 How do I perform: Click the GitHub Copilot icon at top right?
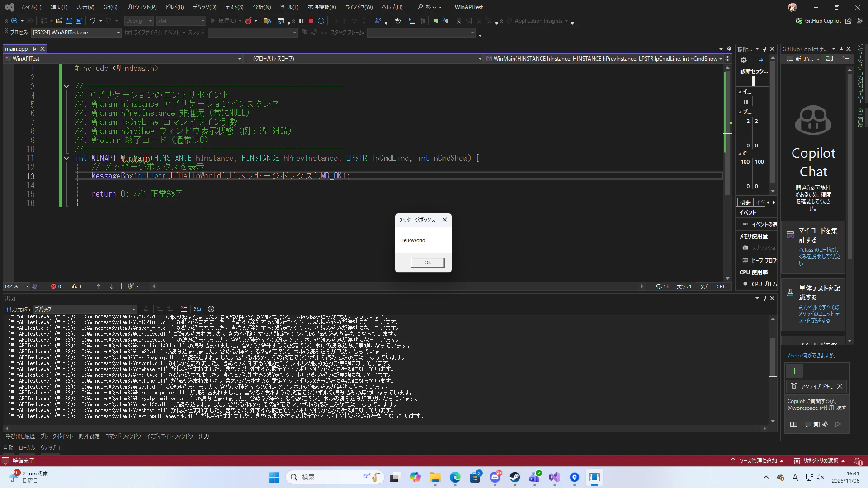pyautogui.click(x=799, y=21)
